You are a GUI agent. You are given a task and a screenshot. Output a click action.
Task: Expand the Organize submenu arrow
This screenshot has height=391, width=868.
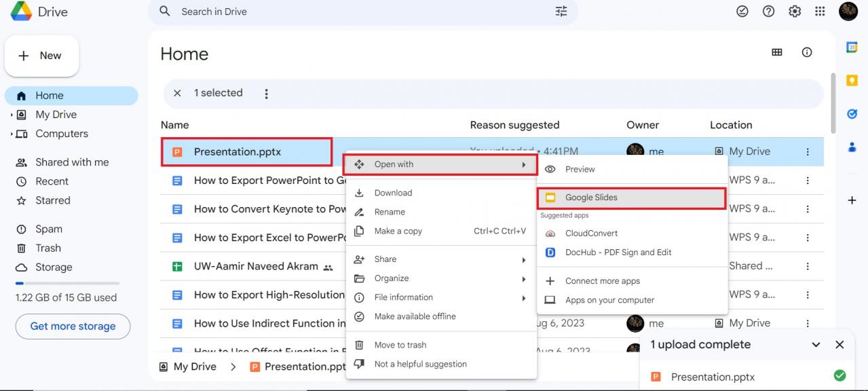(x=524, y=278)
